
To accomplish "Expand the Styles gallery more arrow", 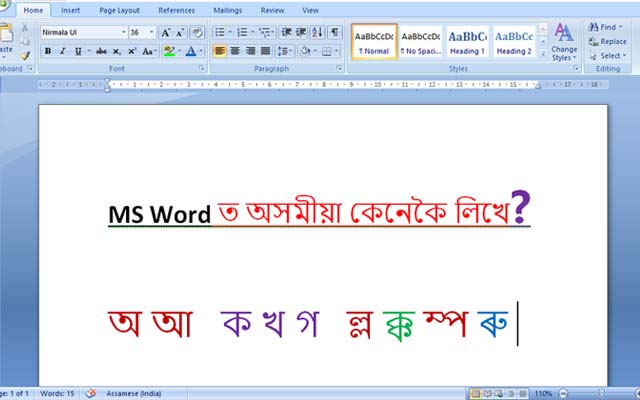I will coord(543,53).
